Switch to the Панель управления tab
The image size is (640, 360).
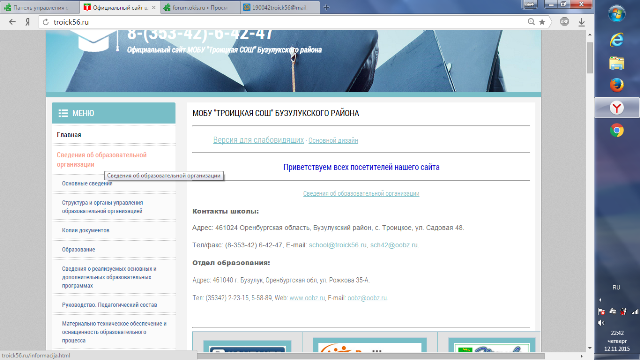pyautogui.click(x=40, y=7)
